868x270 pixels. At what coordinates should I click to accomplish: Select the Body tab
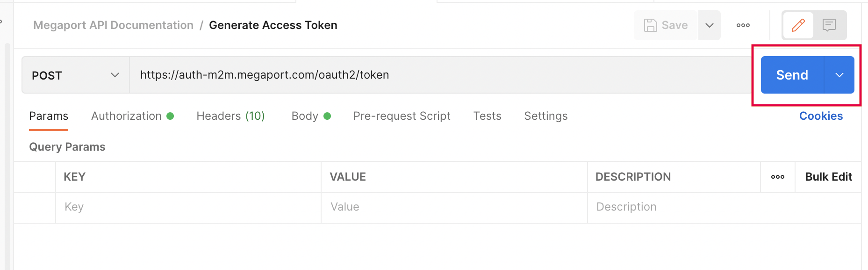(305, 116)
